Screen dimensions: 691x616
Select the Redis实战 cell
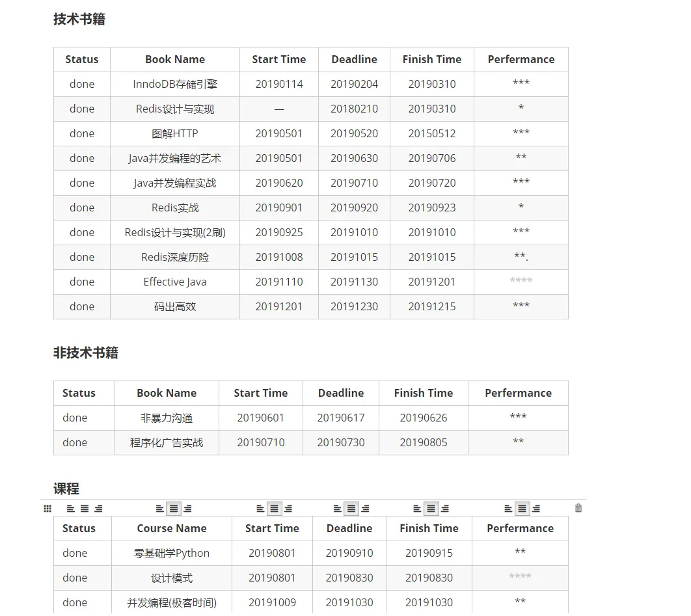175,208
